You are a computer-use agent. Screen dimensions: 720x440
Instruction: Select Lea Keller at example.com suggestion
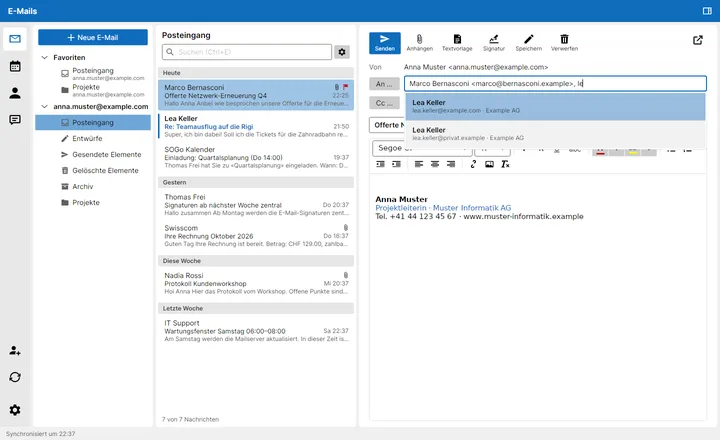(555, 107)
